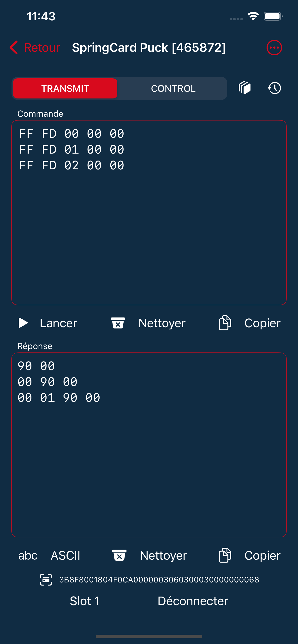Clear the response with Nettoyer

point(163,556)
